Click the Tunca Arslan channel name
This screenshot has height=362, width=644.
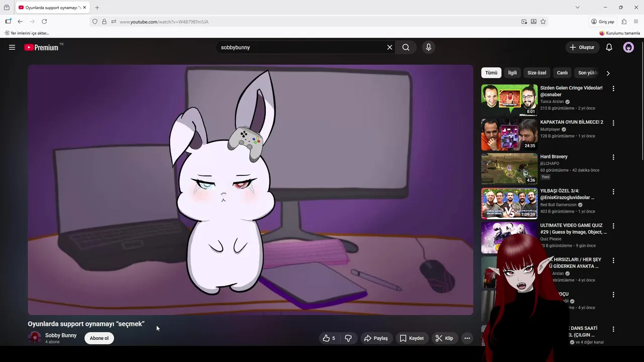pyautogui.click(x=552, y=102)
